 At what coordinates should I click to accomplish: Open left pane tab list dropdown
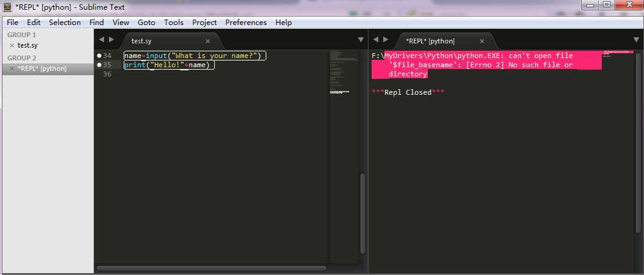pyautogui.click(x=361, y=40)
